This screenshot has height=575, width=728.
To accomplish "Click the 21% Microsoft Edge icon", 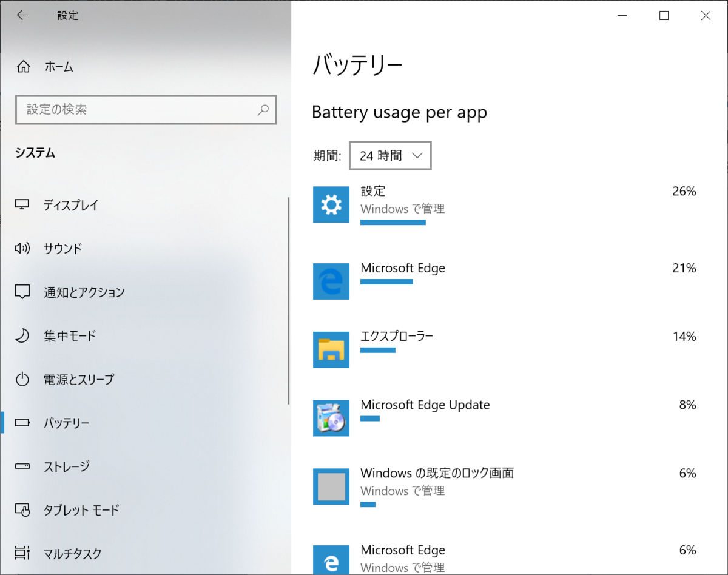I will click(331, 281).
